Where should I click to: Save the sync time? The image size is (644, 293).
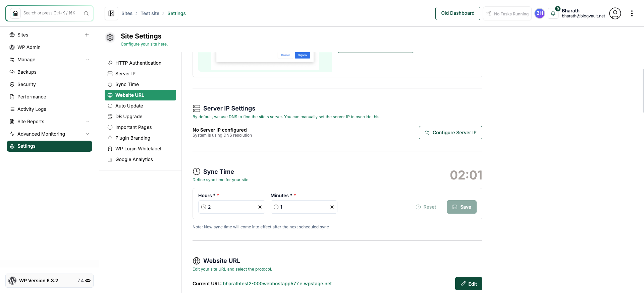(x=462, y=207)
